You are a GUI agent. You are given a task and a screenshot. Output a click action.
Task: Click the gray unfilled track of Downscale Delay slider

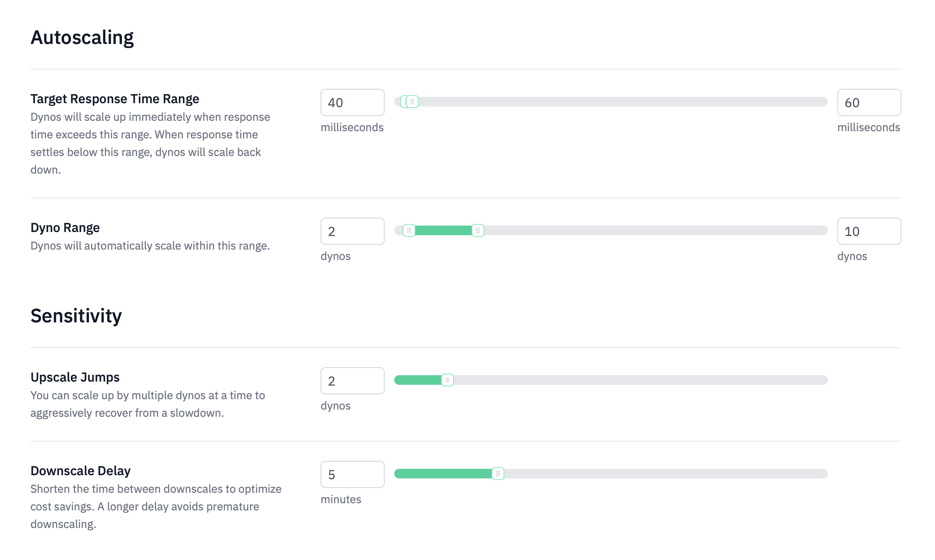(x=664, y=474)
